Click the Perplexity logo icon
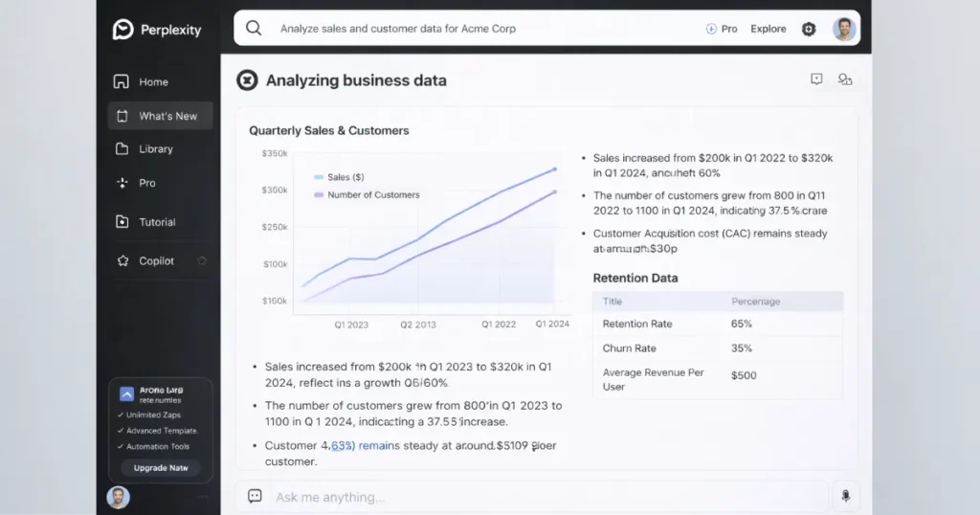This screenshot has width=980, height=515. [x=122, y=30]
